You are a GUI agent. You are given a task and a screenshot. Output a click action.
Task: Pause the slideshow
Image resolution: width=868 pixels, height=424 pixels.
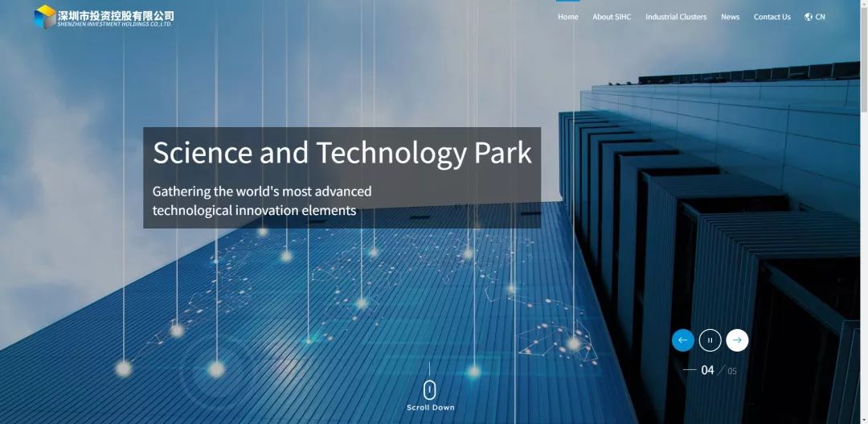point(710,340)
